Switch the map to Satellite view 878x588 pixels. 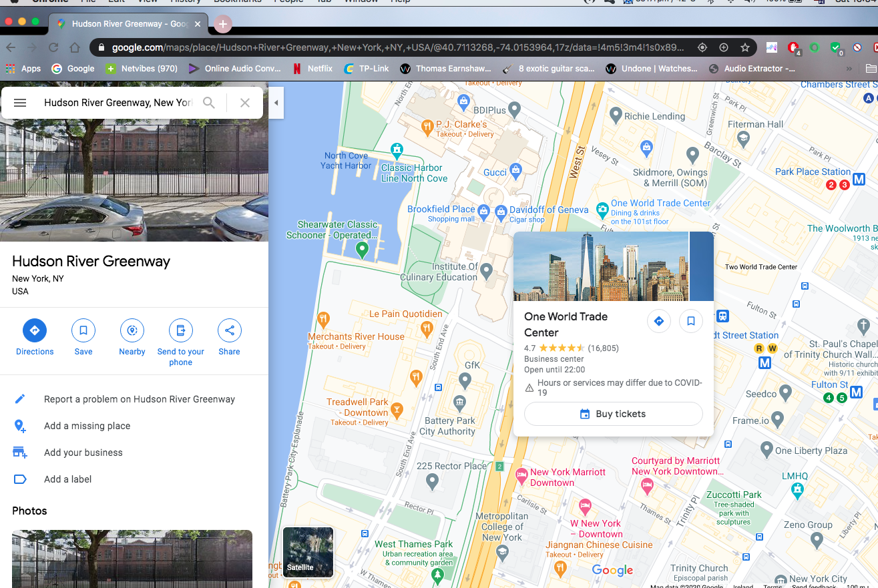[307, 552]
